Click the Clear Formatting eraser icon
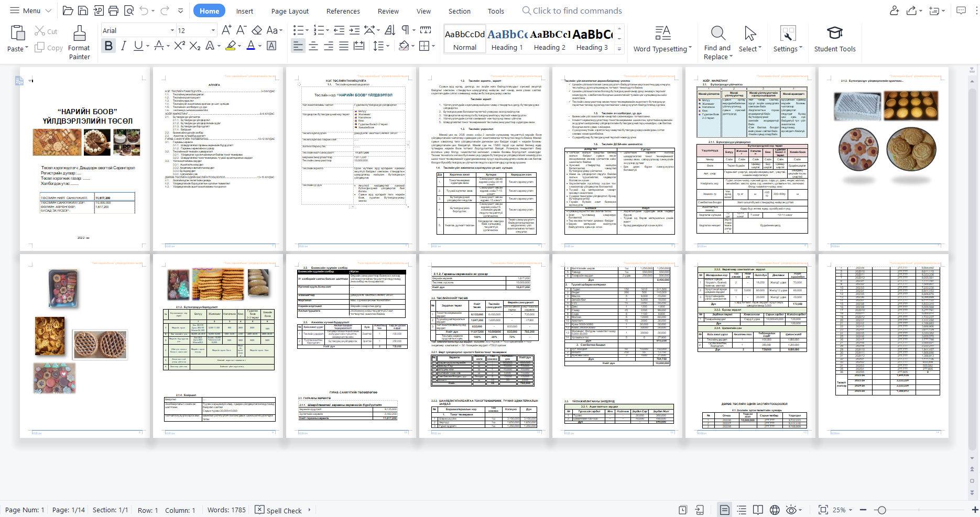 click(257, 30)
